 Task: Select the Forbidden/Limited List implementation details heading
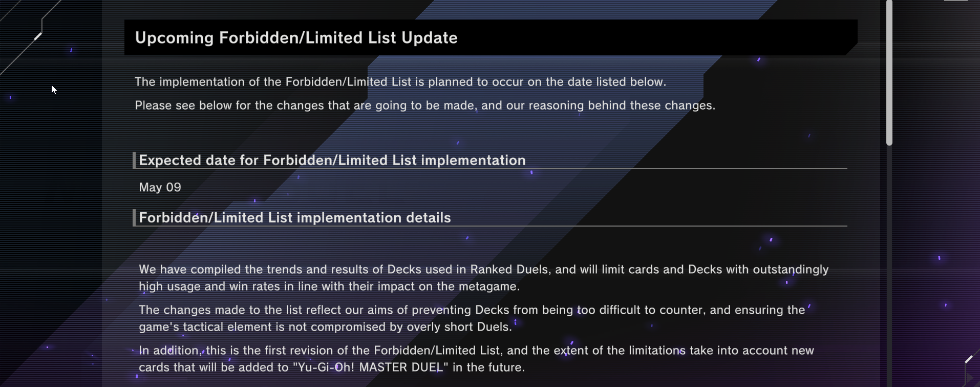(295, 218)
